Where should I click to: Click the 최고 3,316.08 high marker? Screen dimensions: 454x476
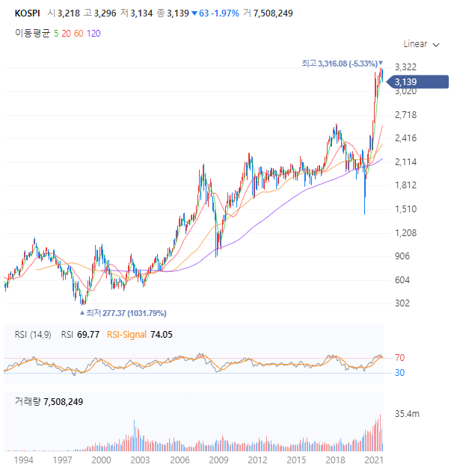point(342,64)
